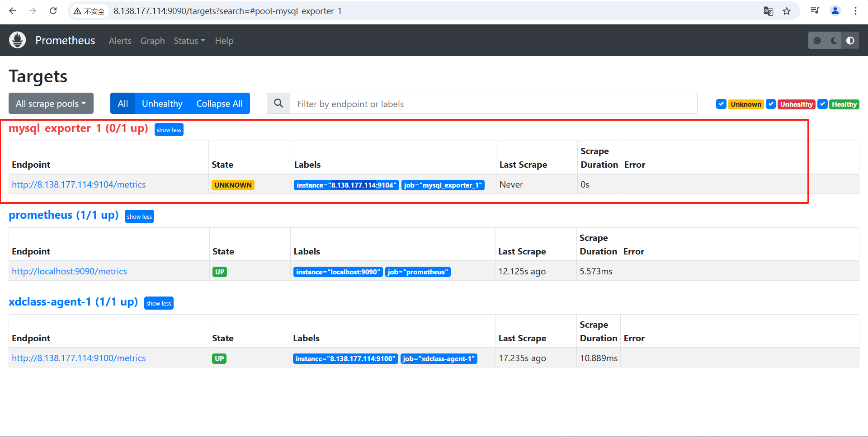
Task: Click the instance="localhost:9090" label
Action: 338,272
